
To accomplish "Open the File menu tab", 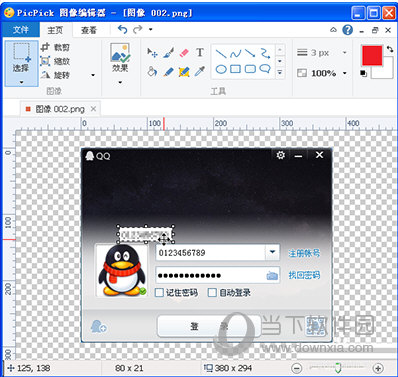I will click(x=21, y=30).
